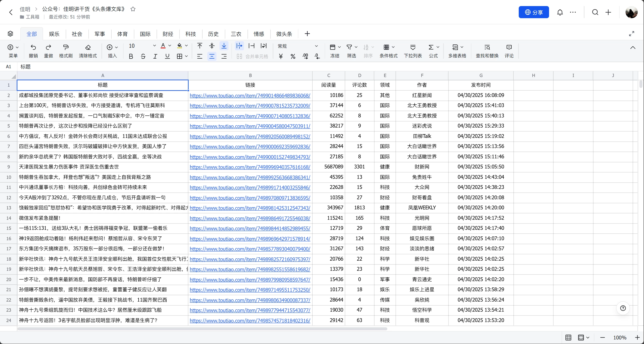This screenshot has width=644, height=344.
Task: Open the notification bell
Action: tap(560, 12)
